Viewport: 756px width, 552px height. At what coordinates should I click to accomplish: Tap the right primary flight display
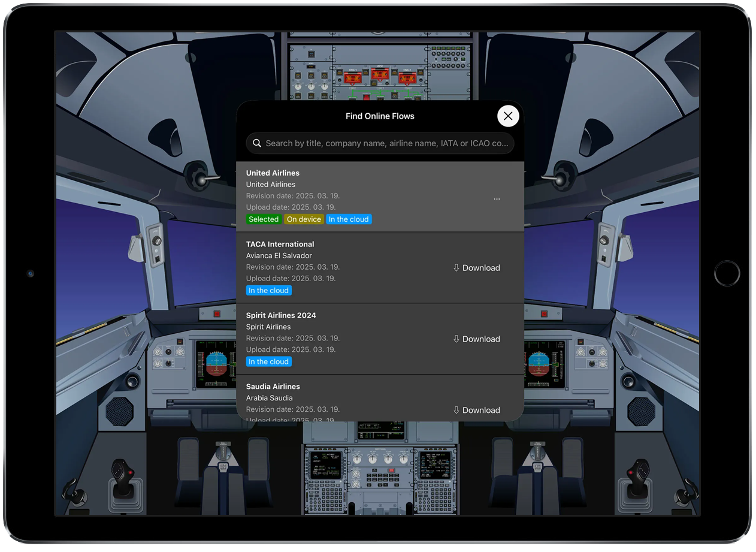coord(545,364)
